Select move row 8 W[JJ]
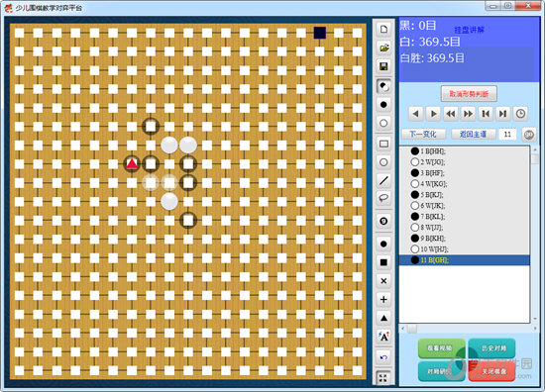This screenshot has height=392, width=545. click(x=465, y=228)
